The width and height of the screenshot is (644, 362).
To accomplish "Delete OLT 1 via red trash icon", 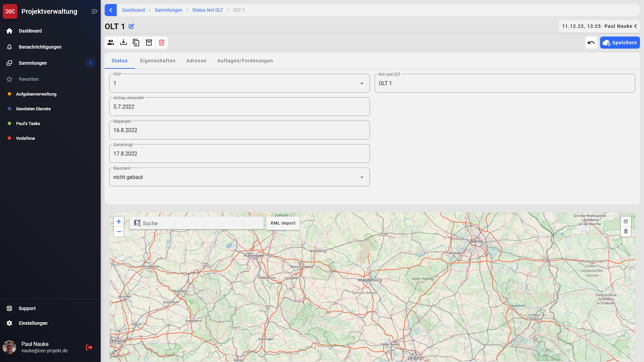I will tap(162, 43).
